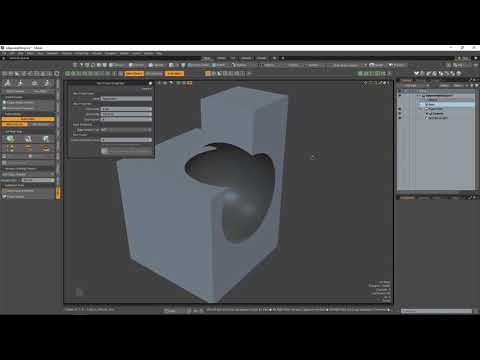Image resolution: width=480 pixels, height=360 pixels.
Task: Toggle the eye icon on the item list's first row
Action: pyautogui.click(x=400, y=96)
